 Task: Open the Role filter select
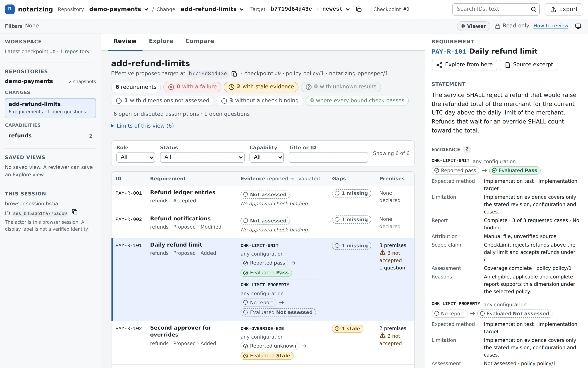pos(136,157)
